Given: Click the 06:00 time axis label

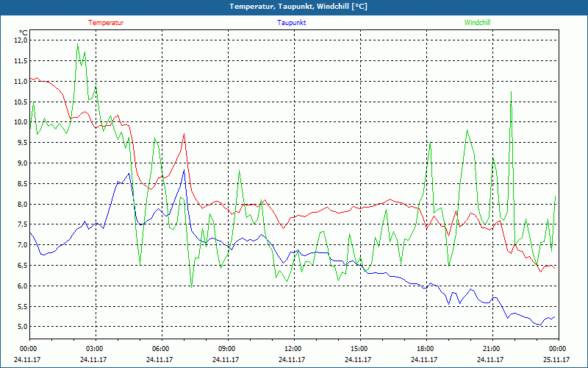Looking at the screenshot, I should coord(160,349).
